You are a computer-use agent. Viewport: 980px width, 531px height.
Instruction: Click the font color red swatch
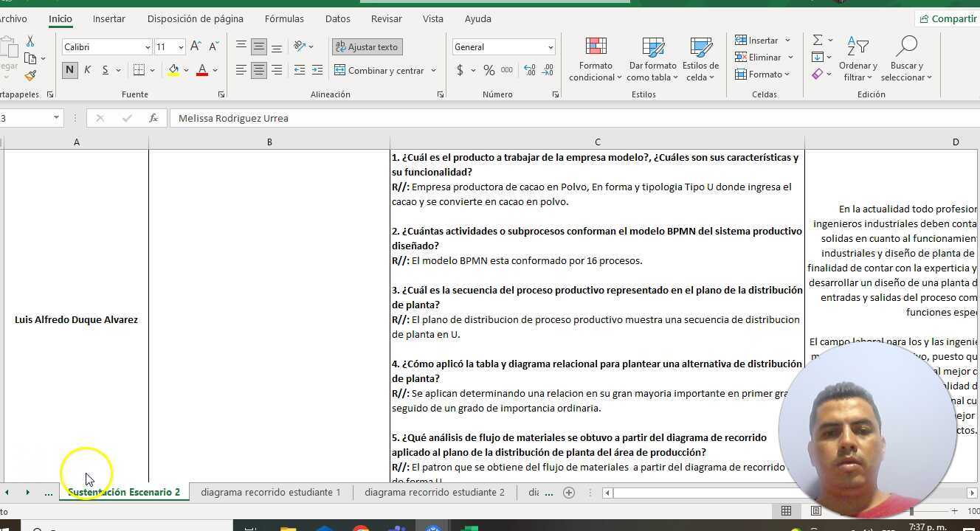point(202,70)
